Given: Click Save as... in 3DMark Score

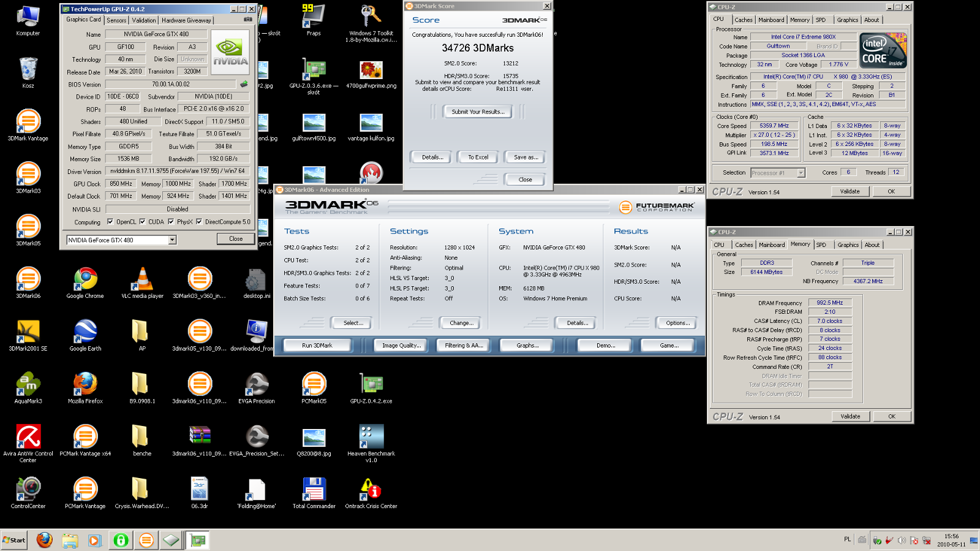Looking at the screenshot, I should tap(526, 158).
